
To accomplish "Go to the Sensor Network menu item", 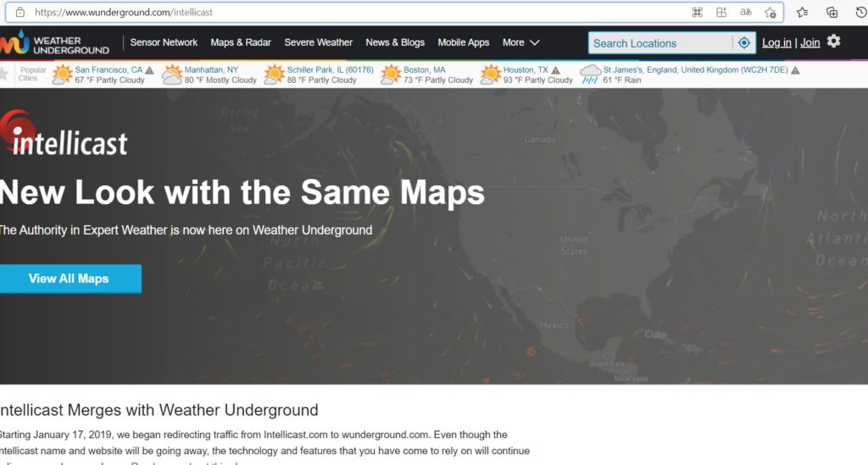I will tap(164, 42).
